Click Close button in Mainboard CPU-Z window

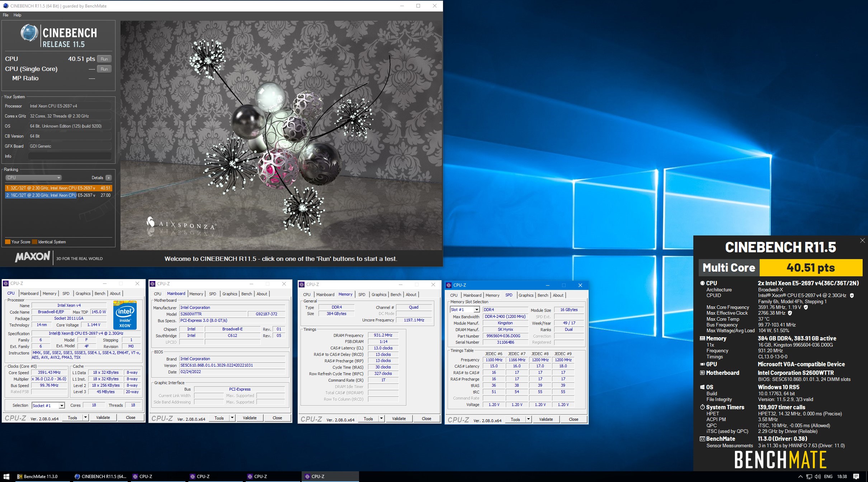277,418
